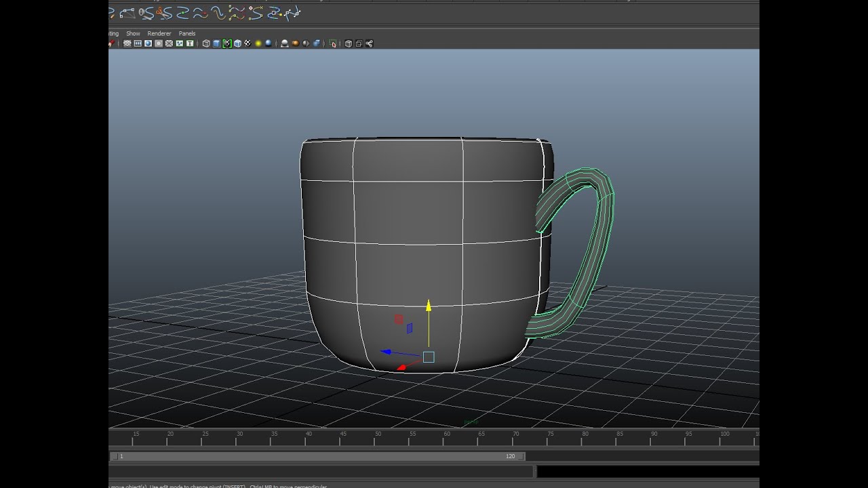Viewport: 868px width, 488px height.
Task: Click the middle of the range slider bar
Action: point(317,457)
